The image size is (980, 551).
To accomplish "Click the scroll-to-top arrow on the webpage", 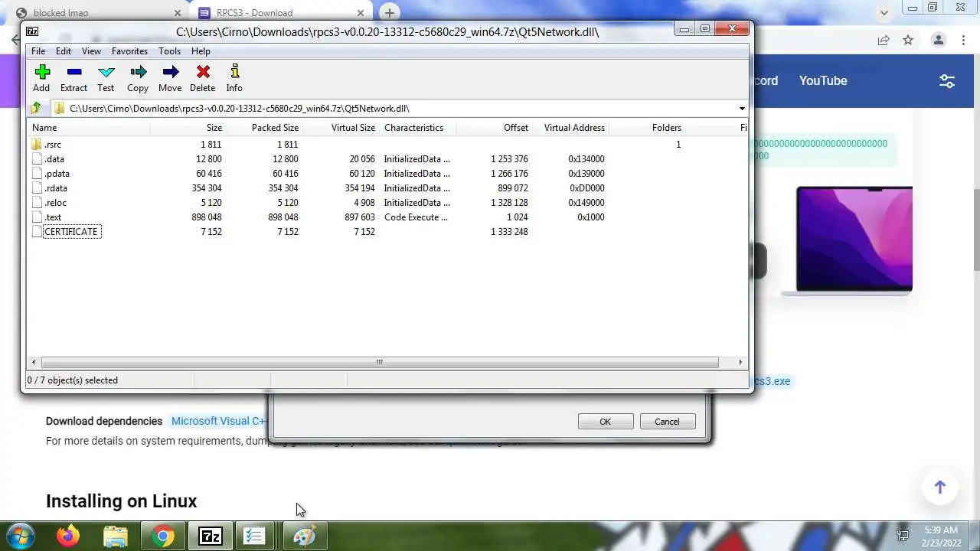I will point(939,487).
